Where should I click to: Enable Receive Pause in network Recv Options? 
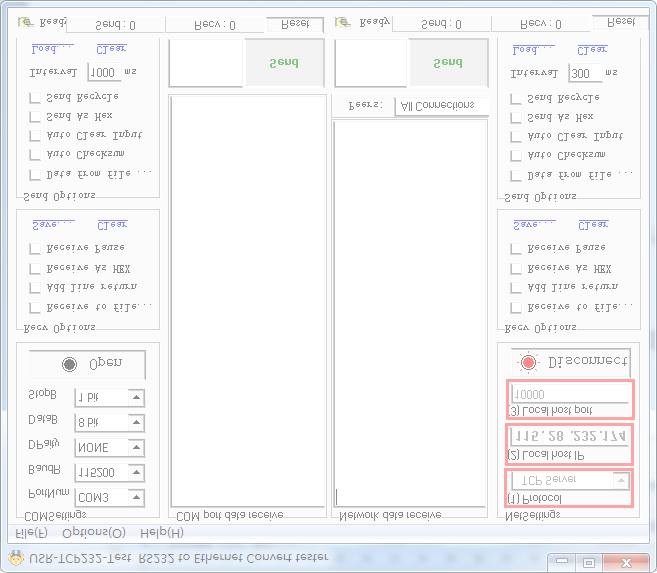[x=516, y=248]
